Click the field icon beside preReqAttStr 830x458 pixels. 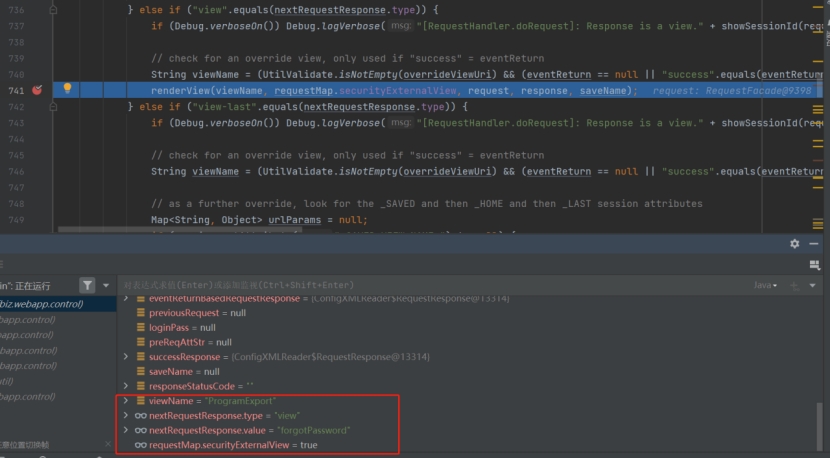click(x=141, y=342)
